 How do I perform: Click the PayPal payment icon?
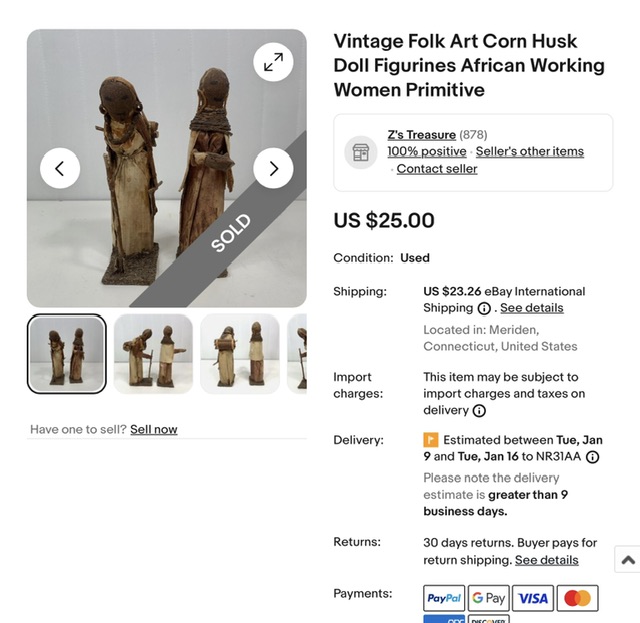[x=444, y=598]
